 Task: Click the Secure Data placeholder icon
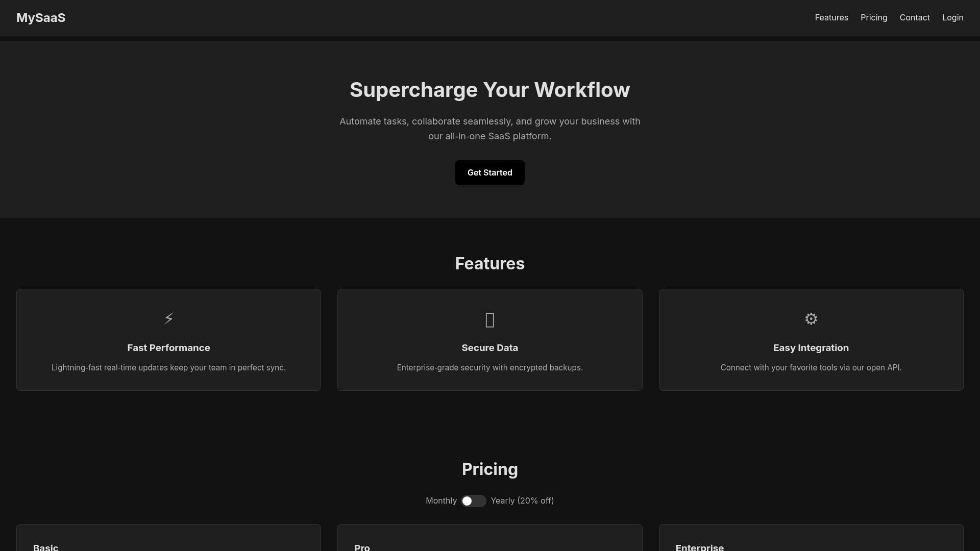tap(489, 320)
